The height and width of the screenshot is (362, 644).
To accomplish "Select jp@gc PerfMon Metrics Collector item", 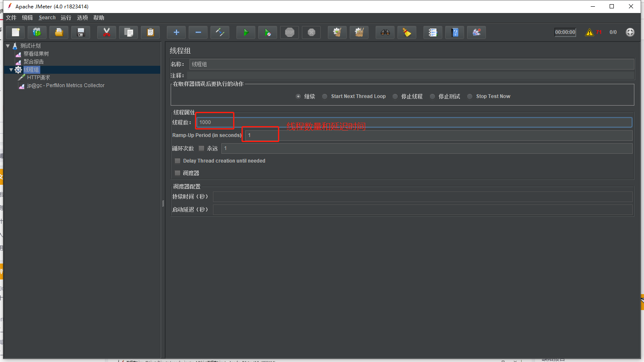I will (x=66, y=85).
